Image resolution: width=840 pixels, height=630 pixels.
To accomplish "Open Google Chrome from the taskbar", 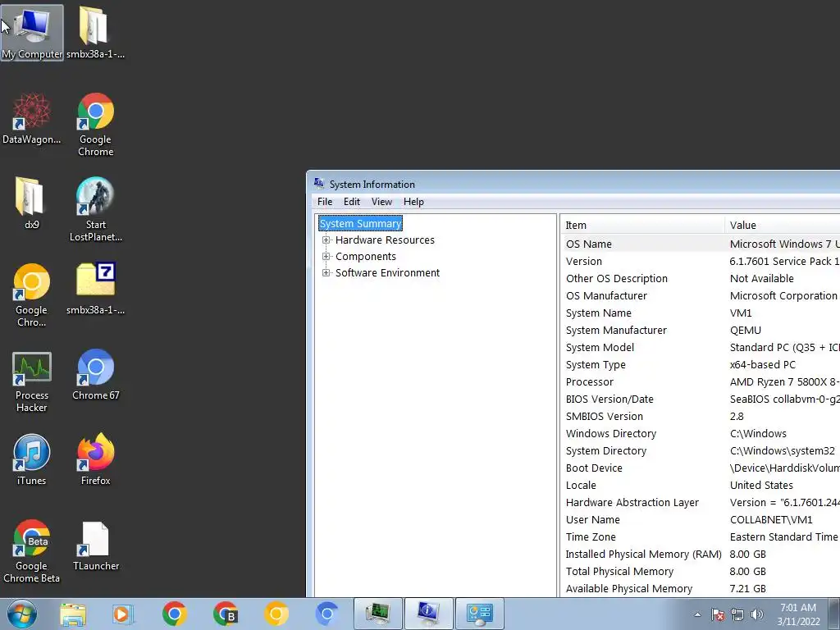I will (x=174, y=614).
